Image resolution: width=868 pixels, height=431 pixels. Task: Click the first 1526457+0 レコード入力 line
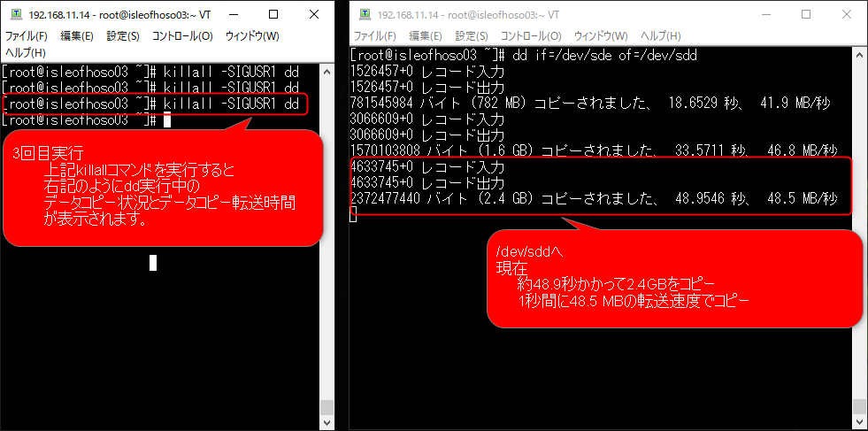tap(427, 72)
